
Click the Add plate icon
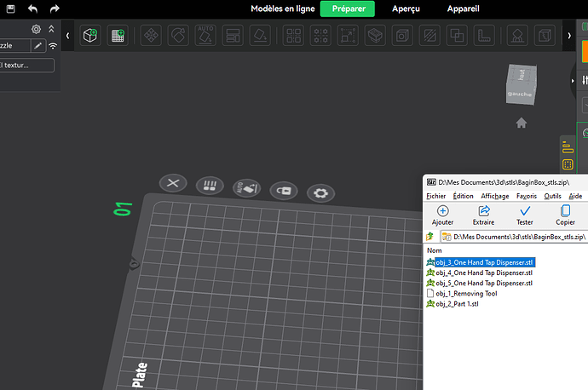coord(118,36)
